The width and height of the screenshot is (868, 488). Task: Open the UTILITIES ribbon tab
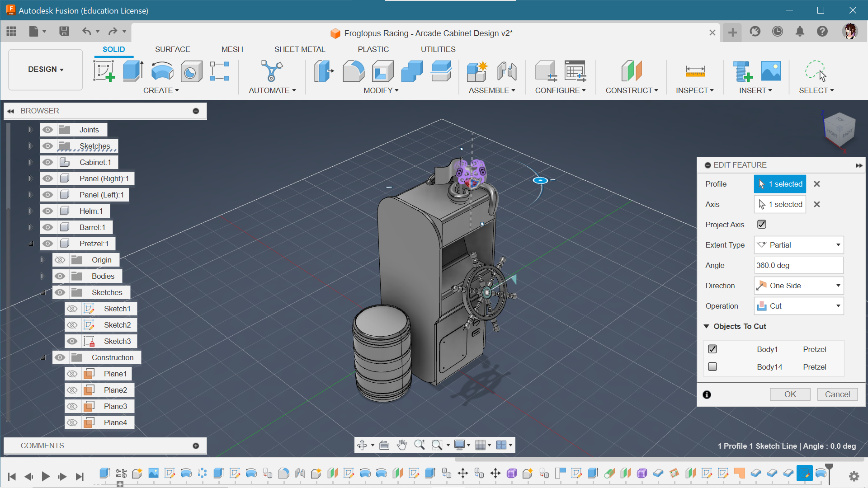click(x=438, y=49)
